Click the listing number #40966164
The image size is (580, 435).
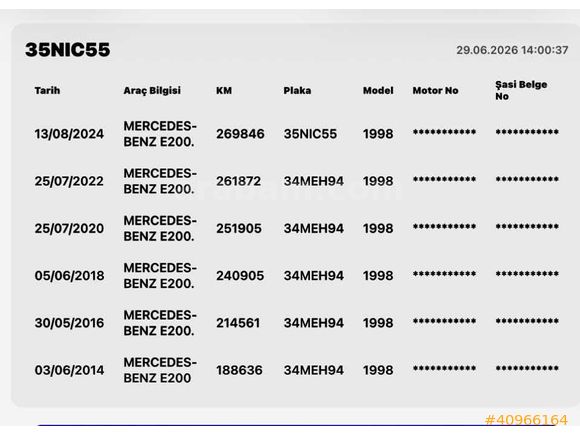tap(526, 420)
